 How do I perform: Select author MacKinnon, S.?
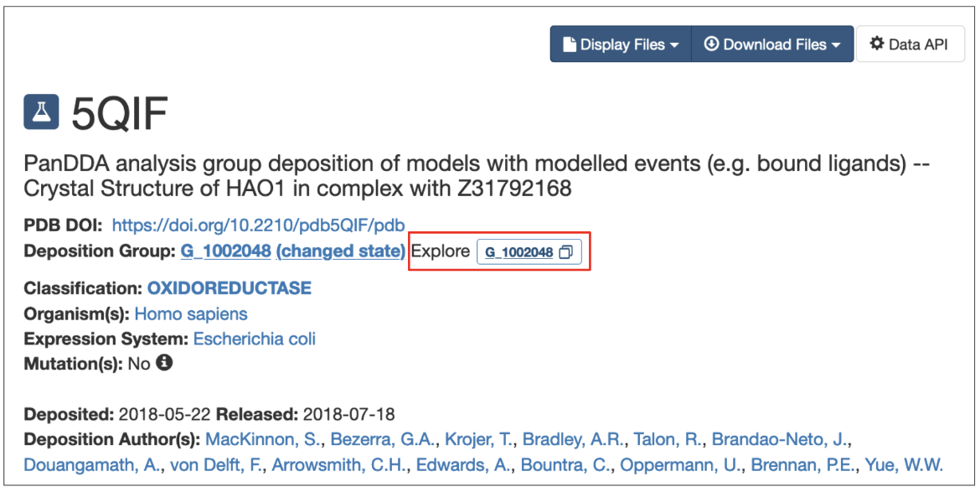[x=263, y=439]
